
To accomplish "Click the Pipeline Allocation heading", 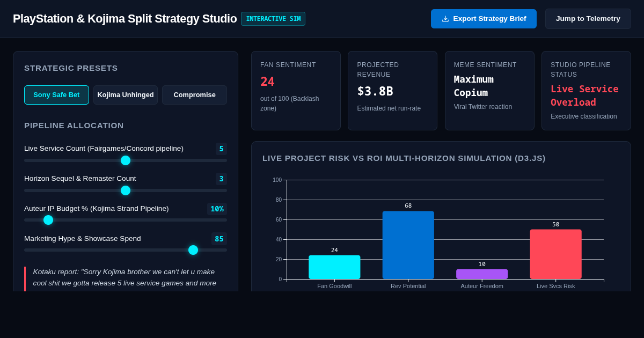I will click(x=74, y=126).
